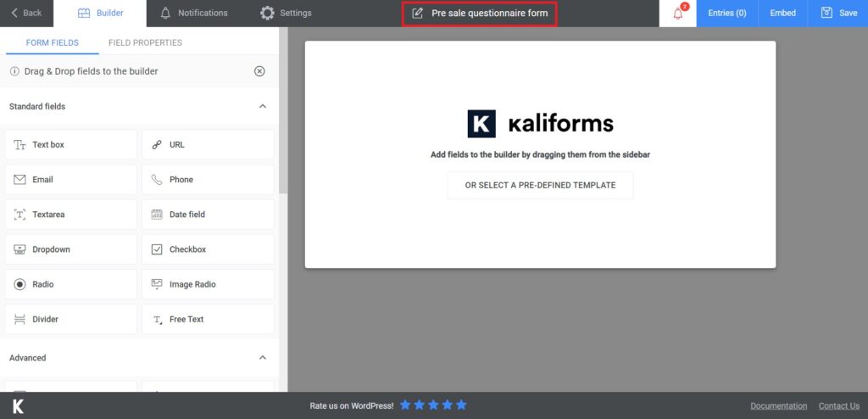Screen dimensions: 868x419
Task: Select the Free Text field icon
Action: 157,320
